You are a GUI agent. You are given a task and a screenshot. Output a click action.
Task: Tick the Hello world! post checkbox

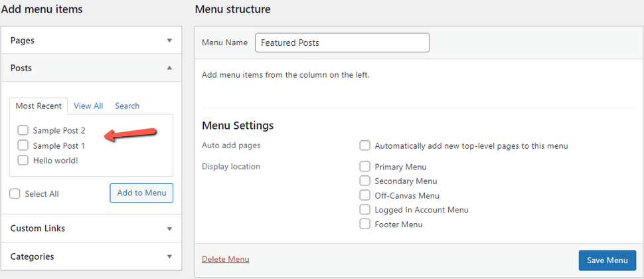[x=23, y=160]
